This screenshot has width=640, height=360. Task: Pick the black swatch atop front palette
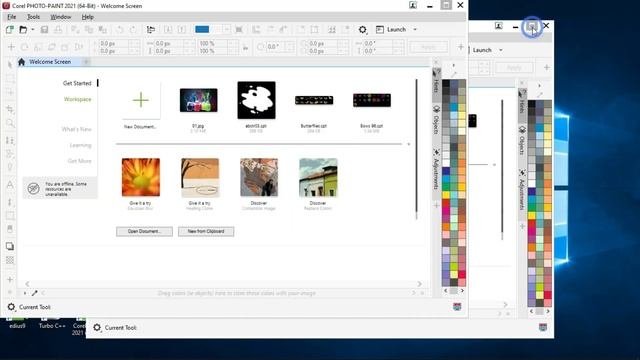point(446,83)
